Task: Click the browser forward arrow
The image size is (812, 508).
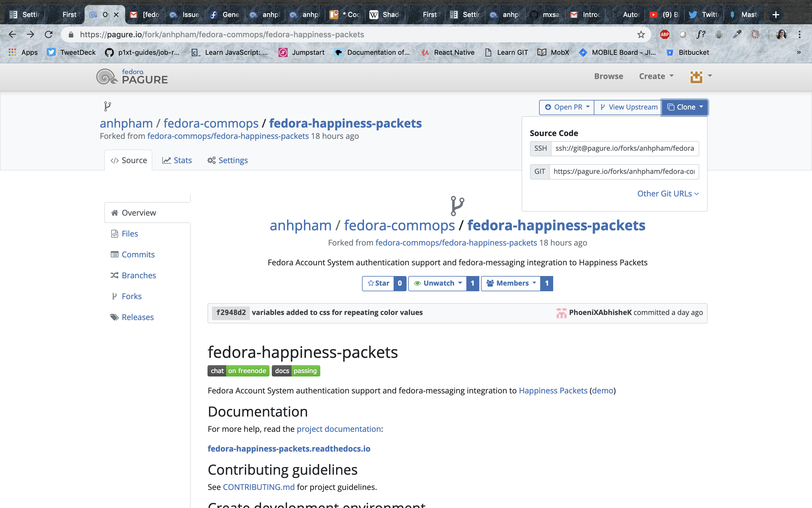Action: (30, 34)
